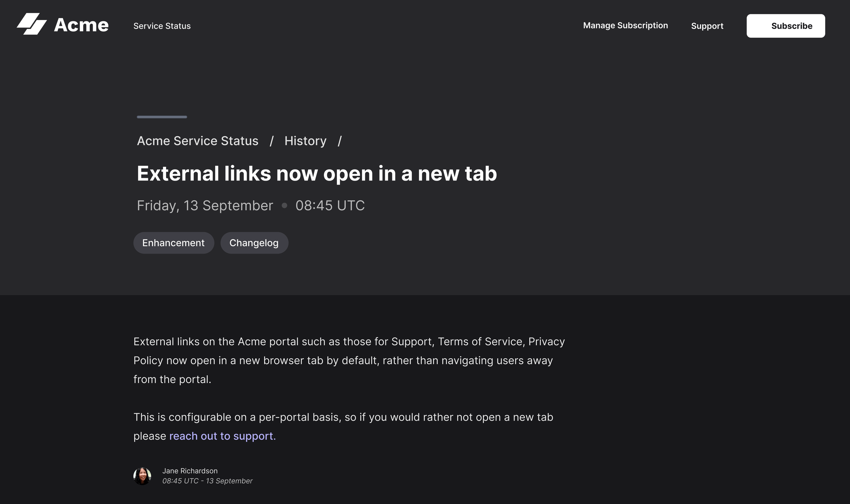Viewport: 850px width, 504px height.
Task: Click the reach out to support link
Action: click(222, 436)
